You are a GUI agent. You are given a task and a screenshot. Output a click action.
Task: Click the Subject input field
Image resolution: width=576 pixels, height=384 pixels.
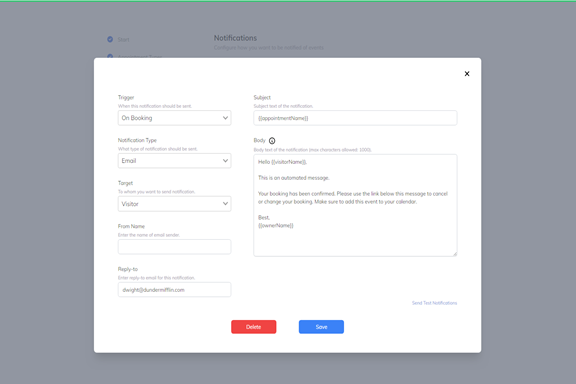(355, 118)
